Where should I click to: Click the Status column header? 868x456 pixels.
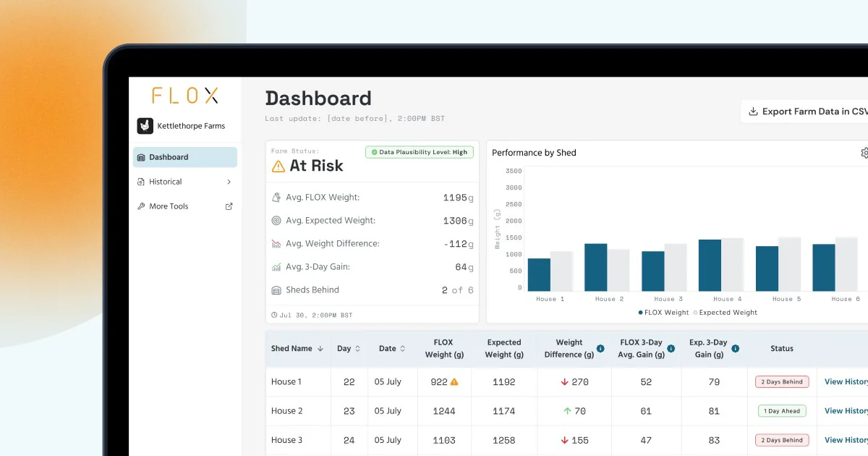pos(782,349)
